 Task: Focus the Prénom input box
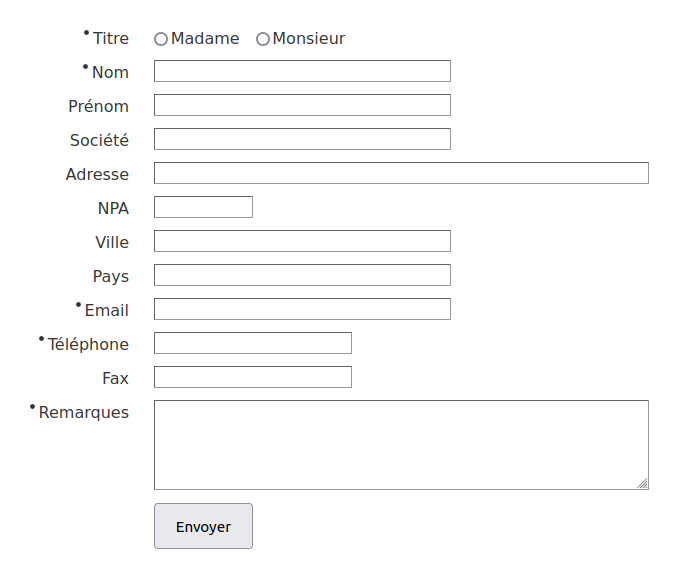(x=302, y=105)
